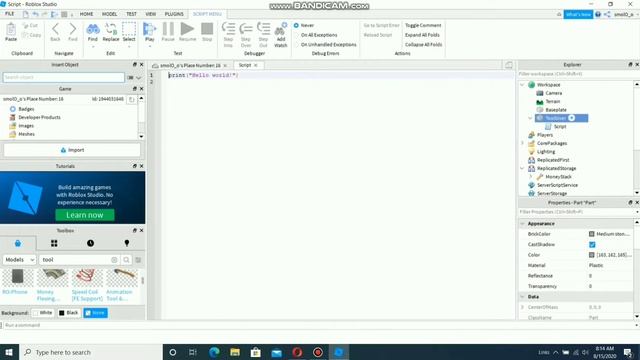Image resolution: width=640 pixels, height=360 pixels.
Task: Click Toggle Comment action
Action: [423, 25]
